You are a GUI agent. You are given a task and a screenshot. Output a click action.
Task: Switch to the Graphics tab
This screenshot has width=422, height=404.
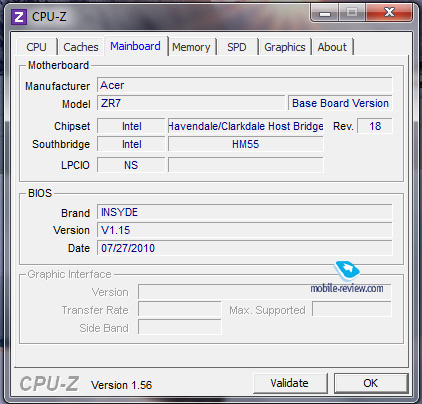coord(285,47)
